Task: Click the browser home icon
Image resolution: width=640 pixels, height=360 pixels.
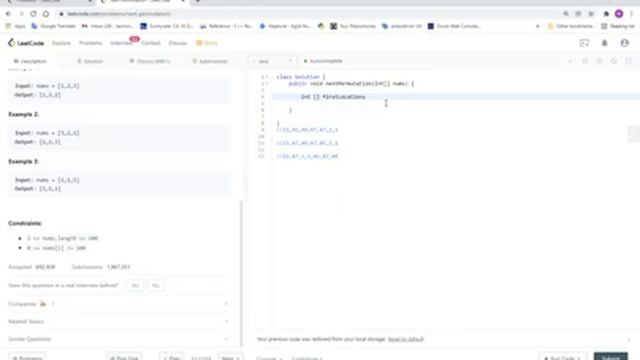Action: (46, 14)
